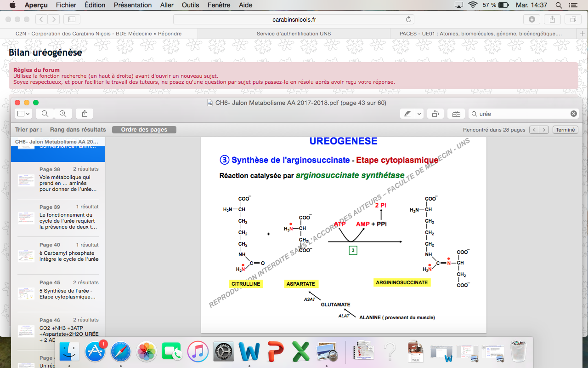Select Ordre des pages sort option

(x=144, y=130)
